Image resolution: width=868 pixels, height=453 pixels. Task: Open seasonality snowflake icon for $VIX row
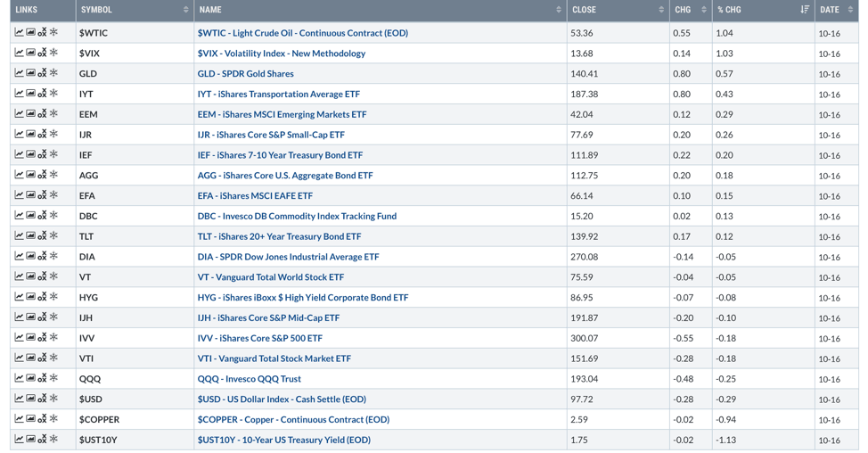tap(53, 53)
